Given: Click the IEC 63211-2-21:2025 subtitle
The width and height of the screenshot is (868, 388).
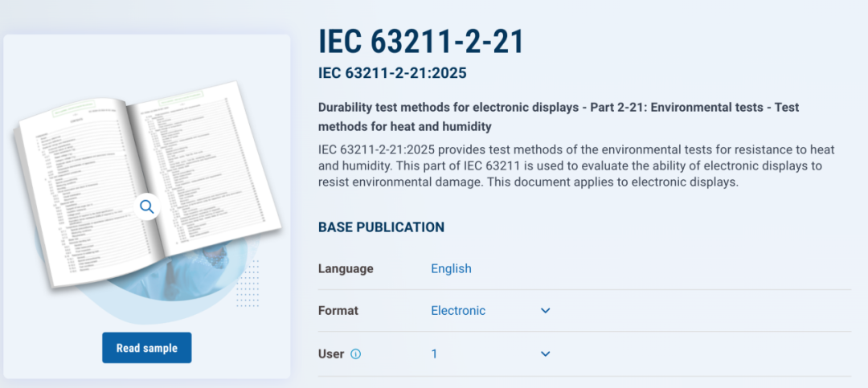Looking at the screenshot, I should (392, 73).
